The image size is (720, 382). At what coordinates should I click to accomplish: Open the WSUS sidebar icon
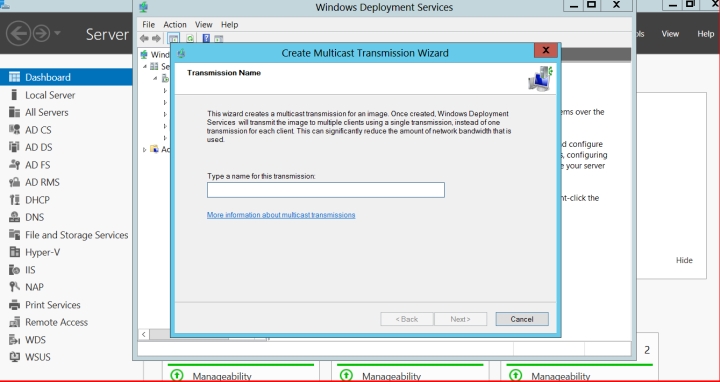15,357
